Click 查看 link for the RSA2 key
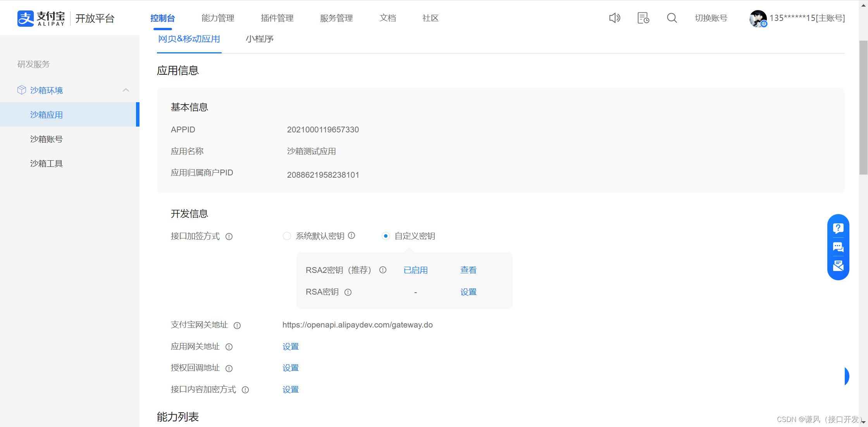This screenshot has width=868, height=427. click(468, 270)
